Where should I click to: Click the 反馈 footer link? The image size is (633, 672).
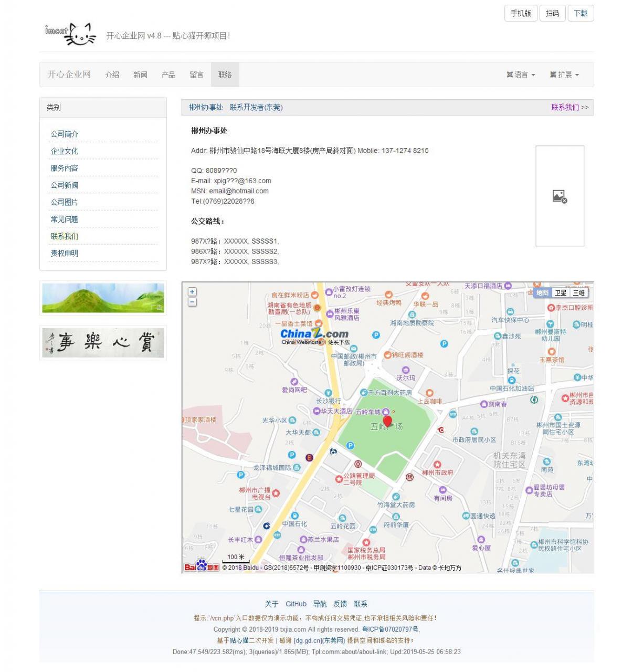click(340, 604)
